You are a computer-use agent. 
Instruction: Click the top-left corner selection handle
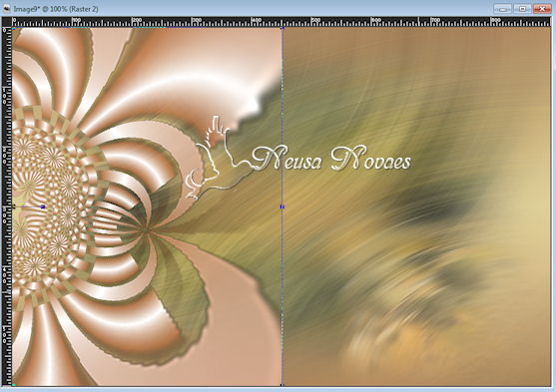click(13, 28)
